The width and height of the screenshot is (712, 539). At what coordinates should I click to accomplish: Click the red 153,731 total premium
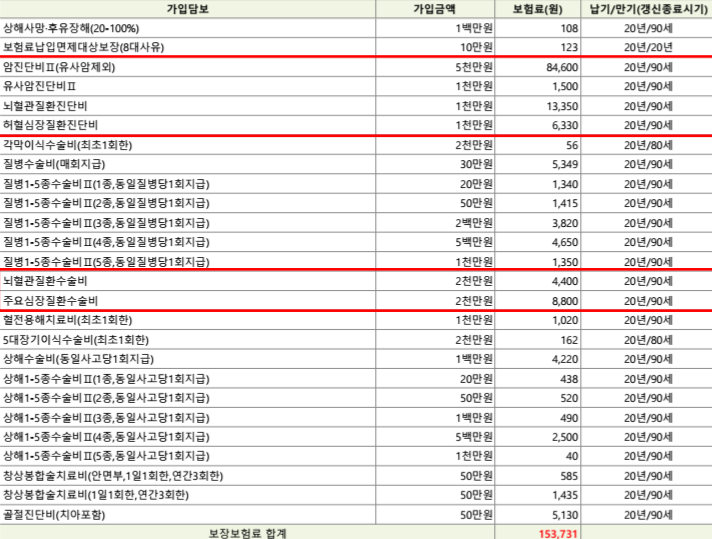pos(556,533)
